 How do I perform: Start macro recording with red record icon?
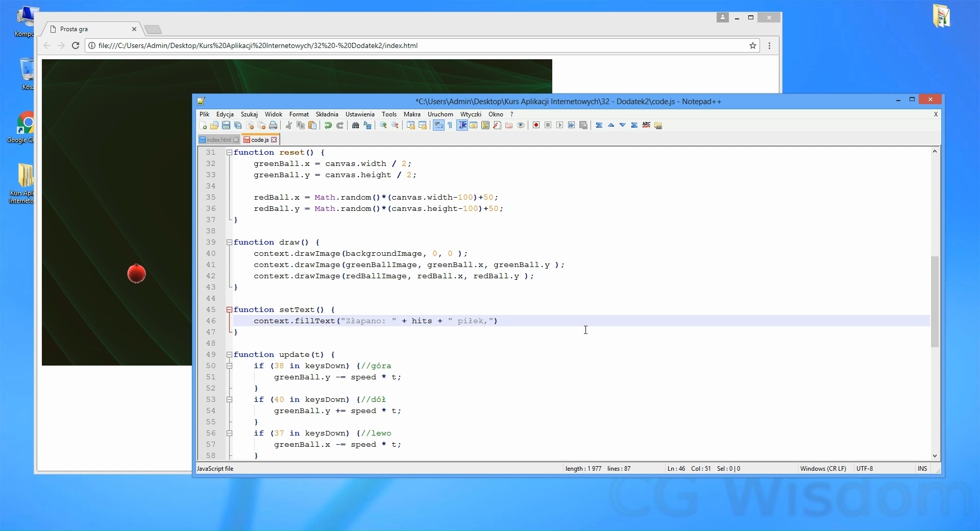tap(536, 126)
